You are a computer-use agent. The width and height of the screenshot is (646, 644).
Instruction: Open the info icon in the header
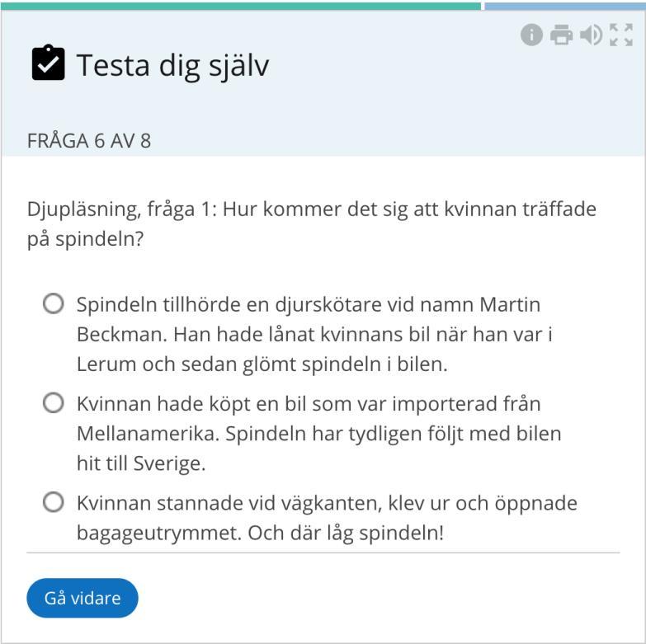tap(531, 35)
